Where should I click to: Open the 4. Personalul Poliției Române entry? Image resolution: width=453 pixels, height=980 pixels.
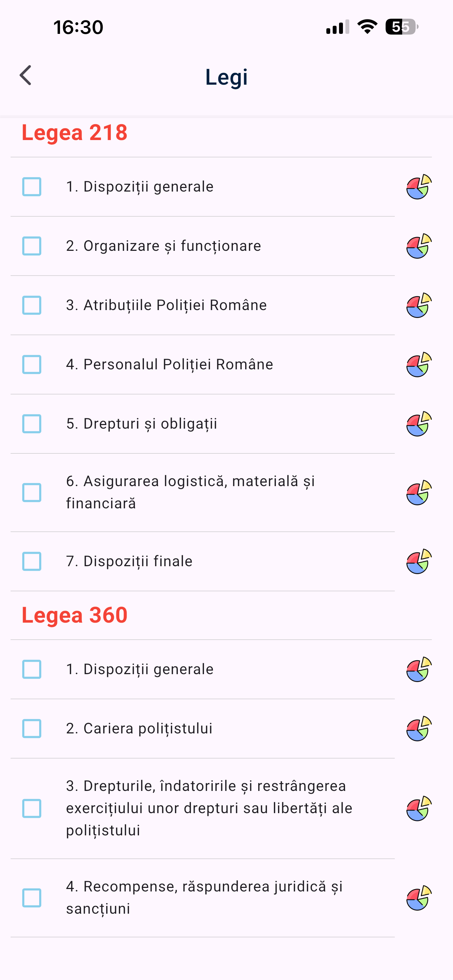tap(203, 364)
